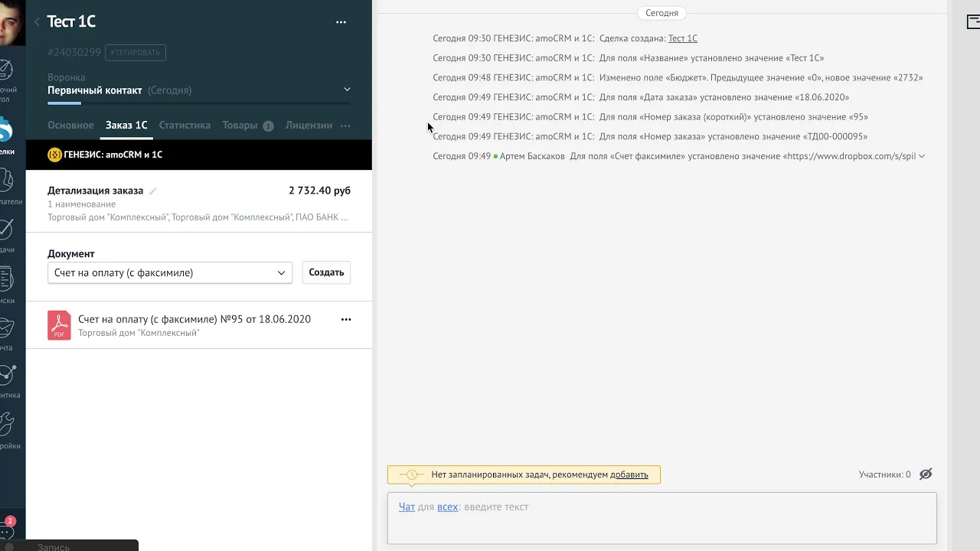Select the Заказ 1С tab

pyautogui.click(x=126, y=125)
